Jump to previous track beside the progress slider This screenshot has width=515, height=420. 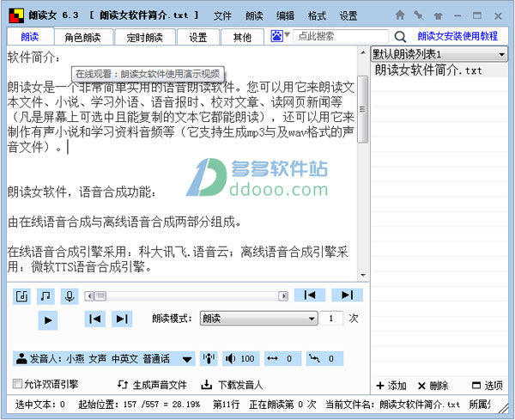click(310, 295)
